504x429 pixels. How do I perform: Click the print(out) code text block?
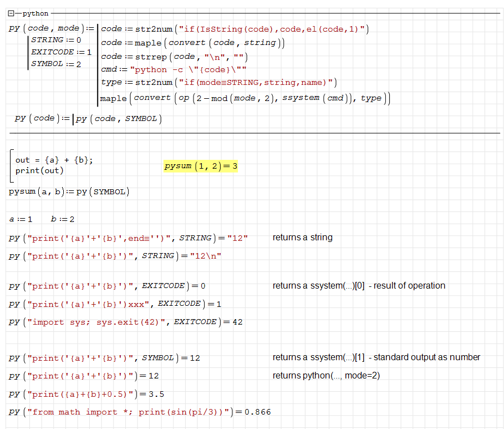[x=39, y=170]
